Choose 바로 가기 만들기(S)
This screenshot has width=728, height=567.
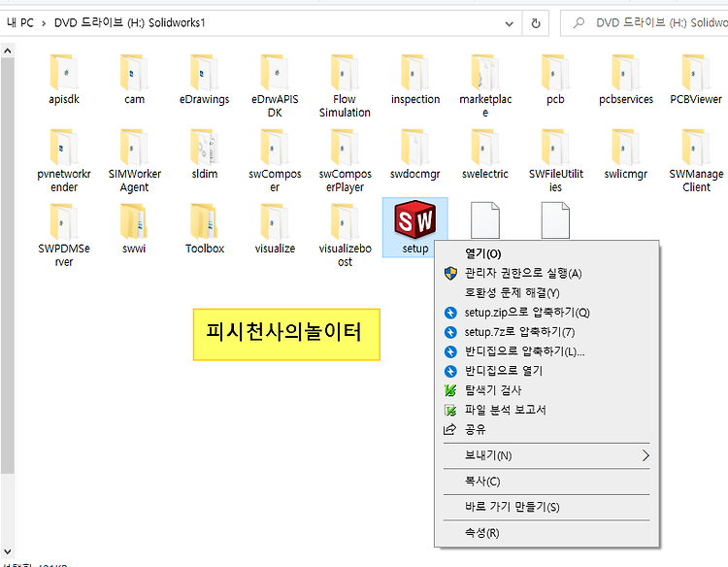pyautogui.click(x=546, y=507)
